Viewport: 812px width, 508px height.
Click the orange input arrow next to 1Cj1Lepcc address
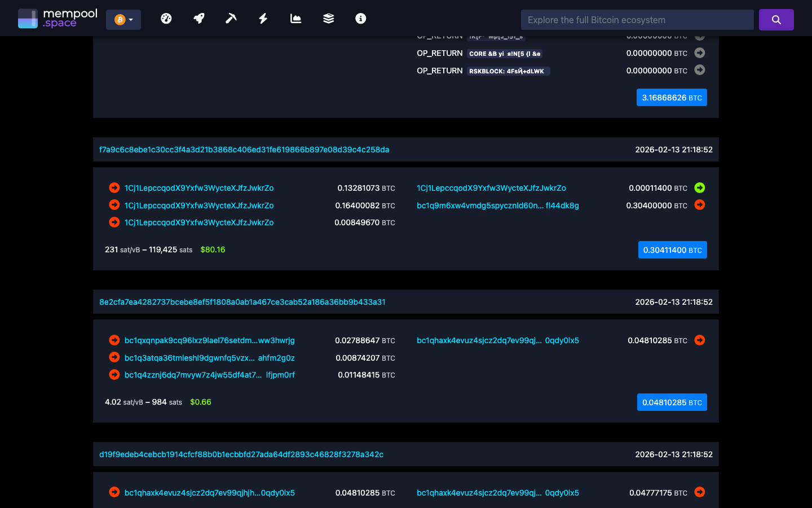point(114,187)
